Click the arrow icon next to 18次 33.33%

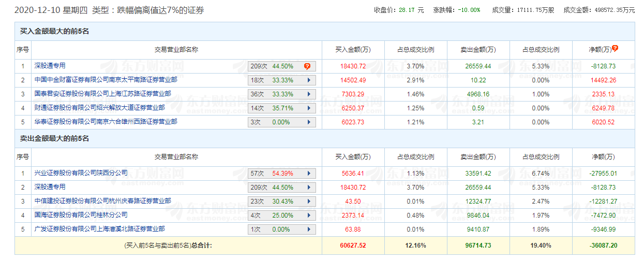click(309, 80)
